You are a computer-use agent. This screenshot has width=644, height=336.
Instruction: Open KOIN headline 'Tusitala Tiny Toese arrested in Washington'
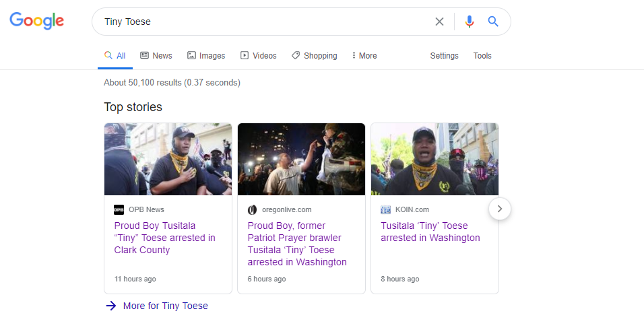coord(430,232)
